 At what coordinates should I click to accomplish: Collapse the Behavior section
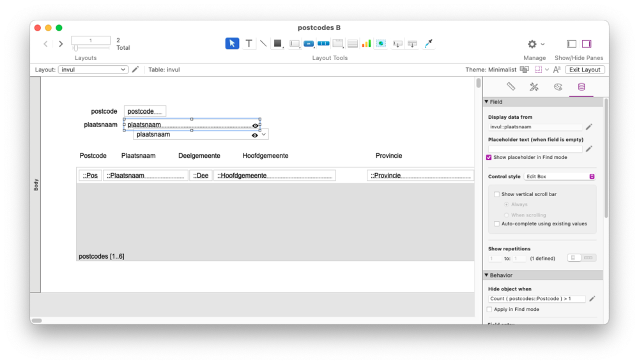(x=486, y=275)
